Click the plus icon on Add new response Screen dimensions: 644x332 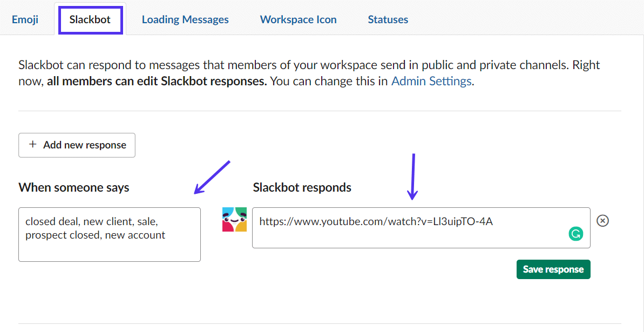[x=32, y=145]
